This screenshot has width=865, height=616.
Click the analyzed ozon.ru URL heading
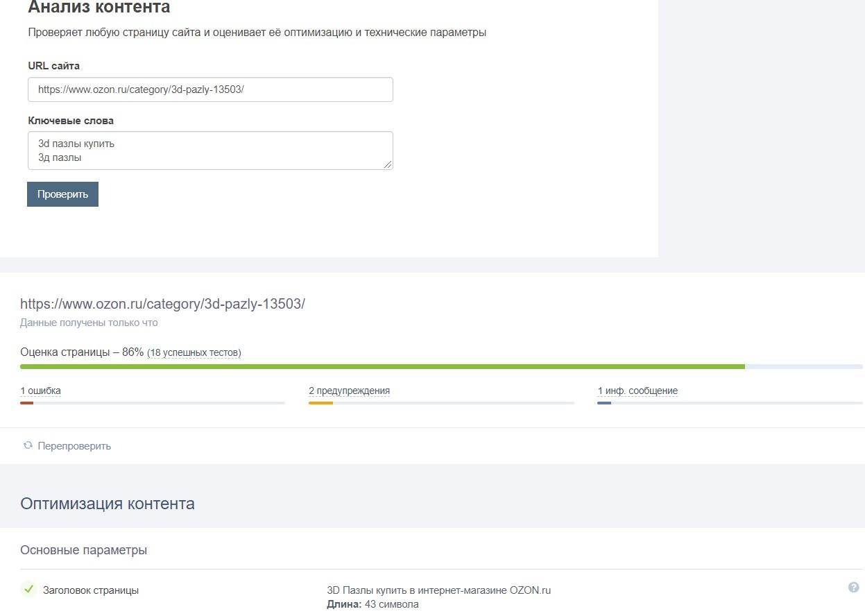[162, 304]
